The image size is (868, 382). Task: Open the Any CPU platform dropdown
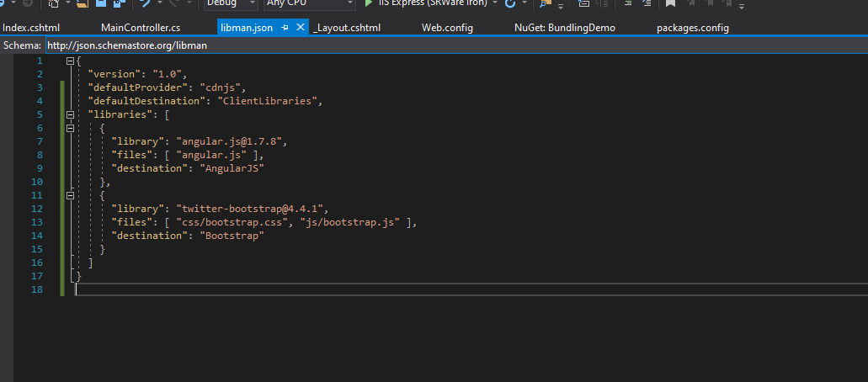310,3
